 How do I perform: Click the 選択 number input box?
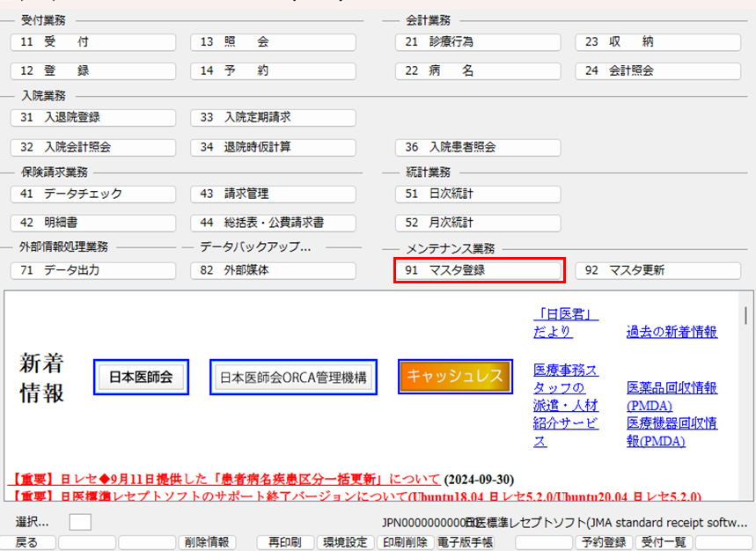point(80,522)
